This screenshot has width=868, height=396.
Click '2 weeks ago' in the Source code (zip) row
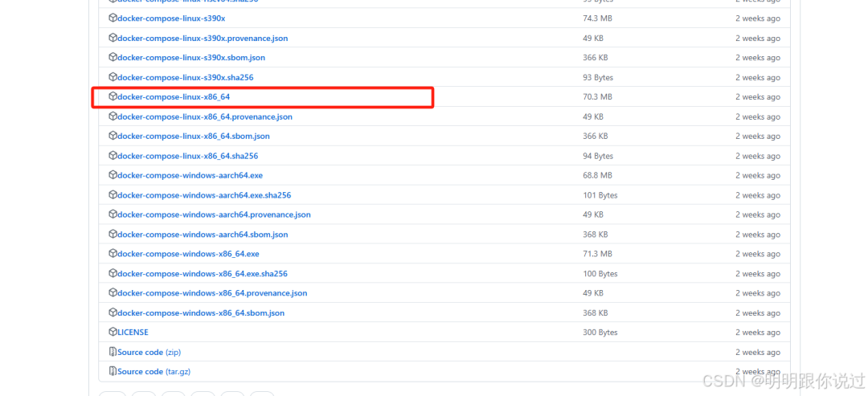pos(758,353)
